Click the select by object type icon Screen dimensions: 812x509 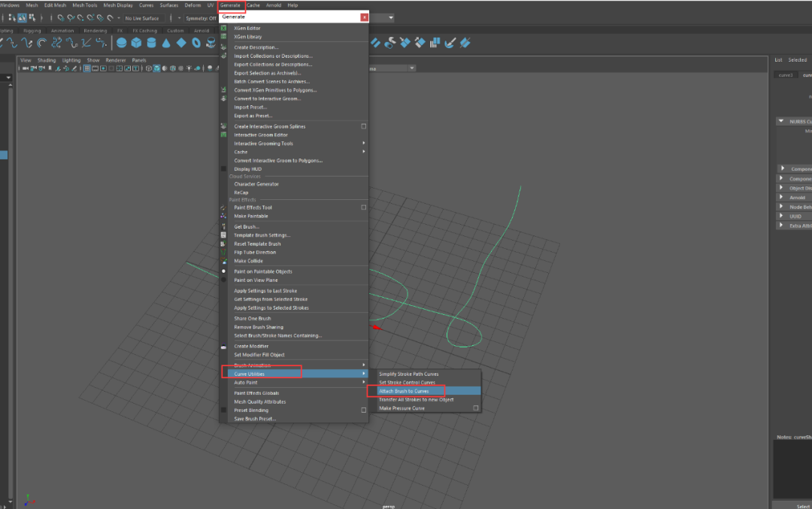click(x=22, y=17)
